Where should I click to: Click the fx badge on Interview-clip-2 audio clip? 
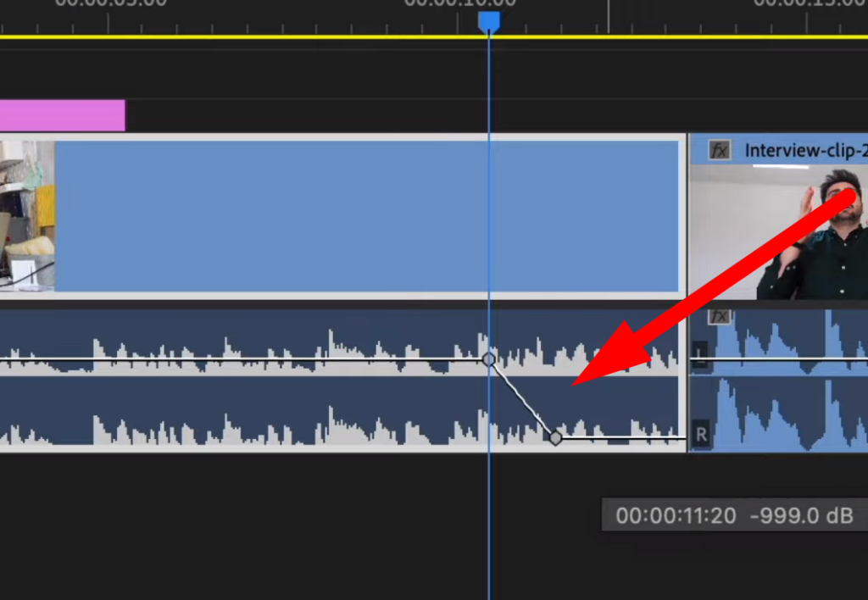click(720, 316)
